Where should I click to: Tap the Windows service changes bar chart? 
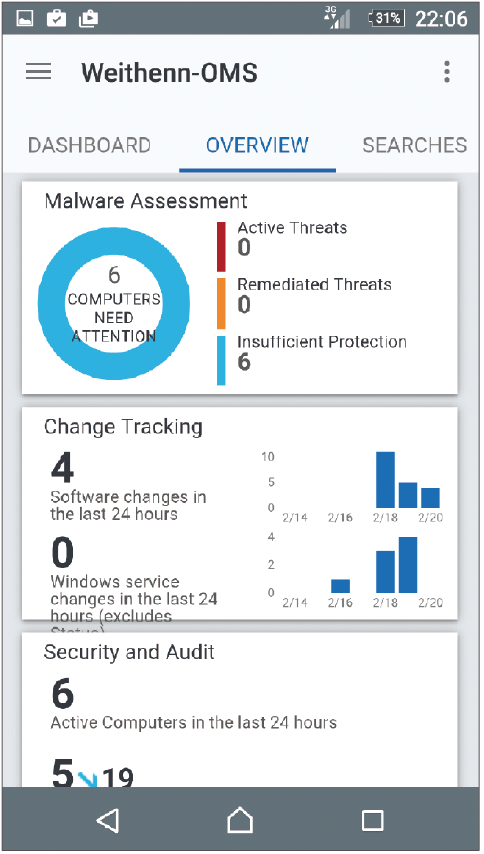point(353,570)
